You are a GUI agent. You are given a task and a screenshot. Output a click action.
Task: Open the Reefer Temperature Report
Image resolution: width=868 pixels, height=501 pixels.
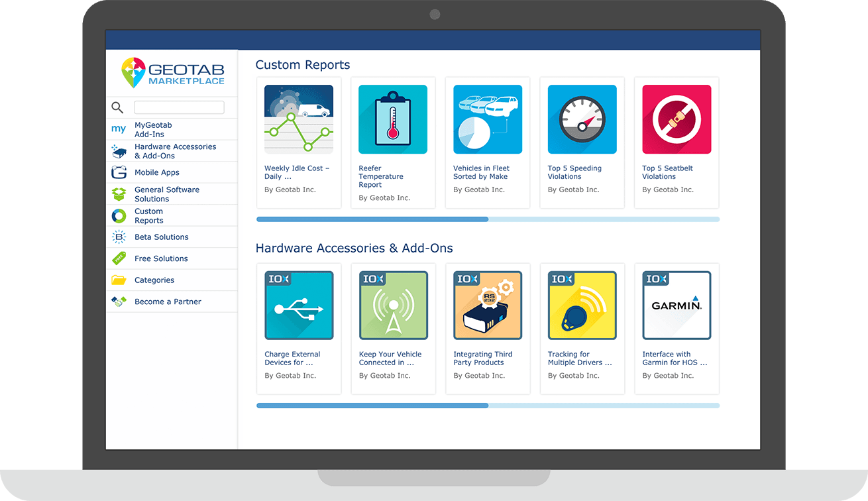click(393, 119)
